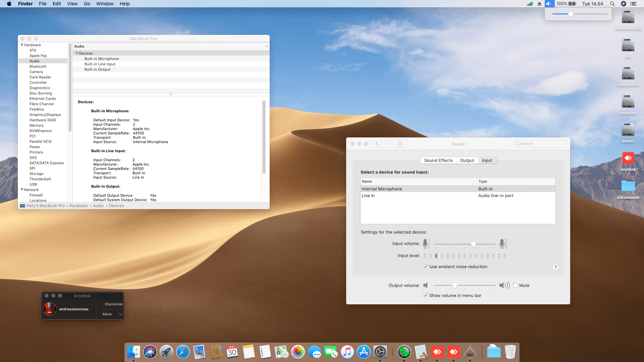Screen dimensions: 644x362
Task: Open Downloads folder in the Dock
Action: (494, 352)
